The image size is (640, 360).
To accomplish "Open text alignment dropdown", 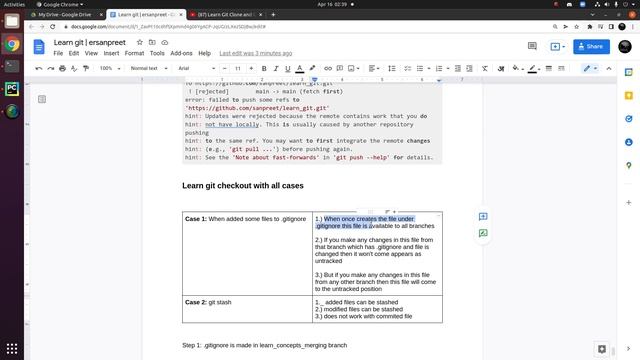I will coord(374,68).
